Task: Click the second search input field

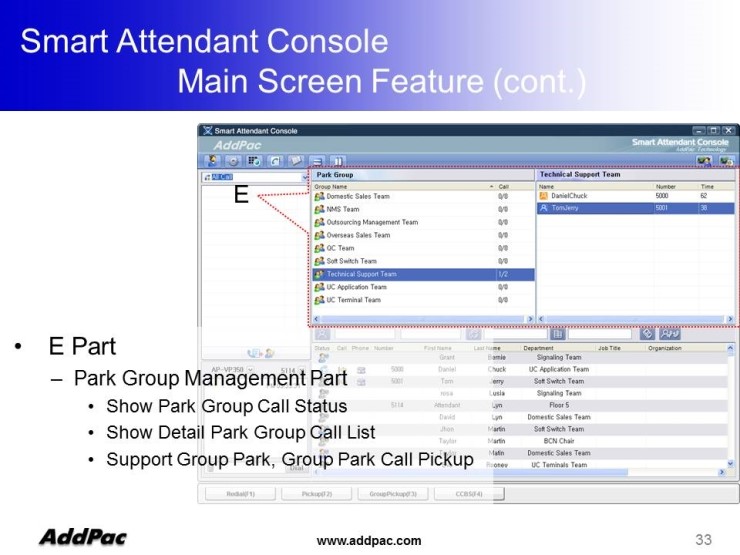Action: 431,334
